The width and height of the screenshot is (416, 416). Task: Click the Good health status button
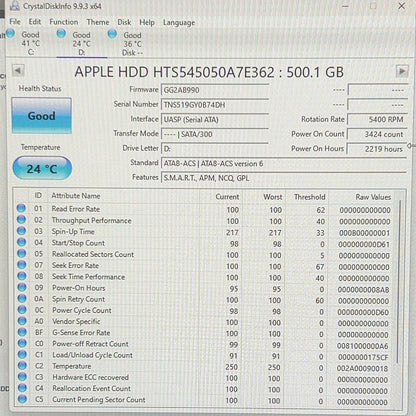pos(42,116)
